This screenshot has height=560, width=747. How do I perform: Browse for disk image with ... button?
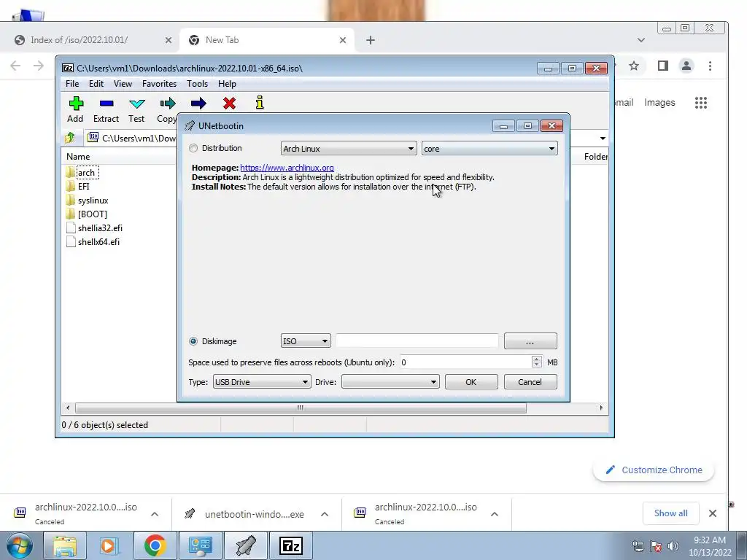pos(530,341)
